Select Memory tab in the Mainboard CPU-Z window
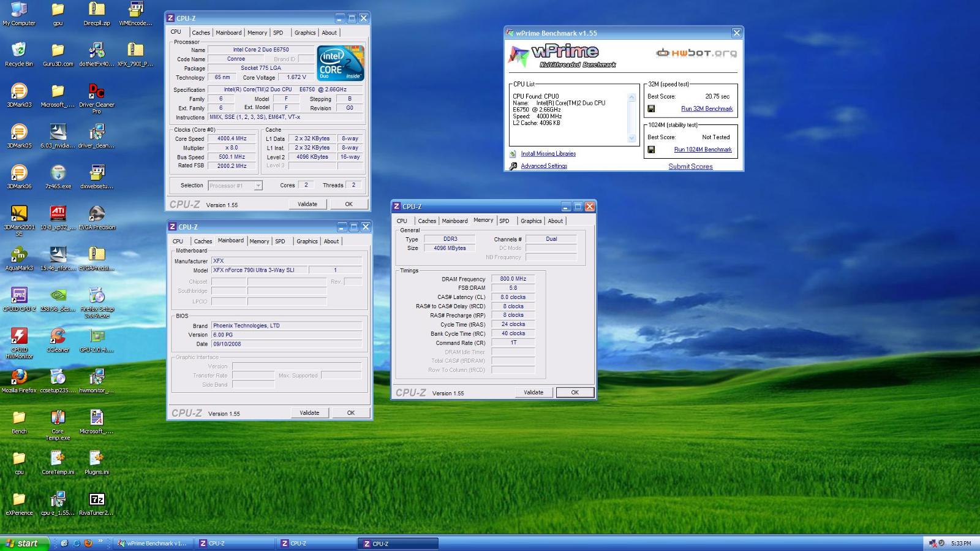This screenshot has height=551, width=980. point(259,241)
